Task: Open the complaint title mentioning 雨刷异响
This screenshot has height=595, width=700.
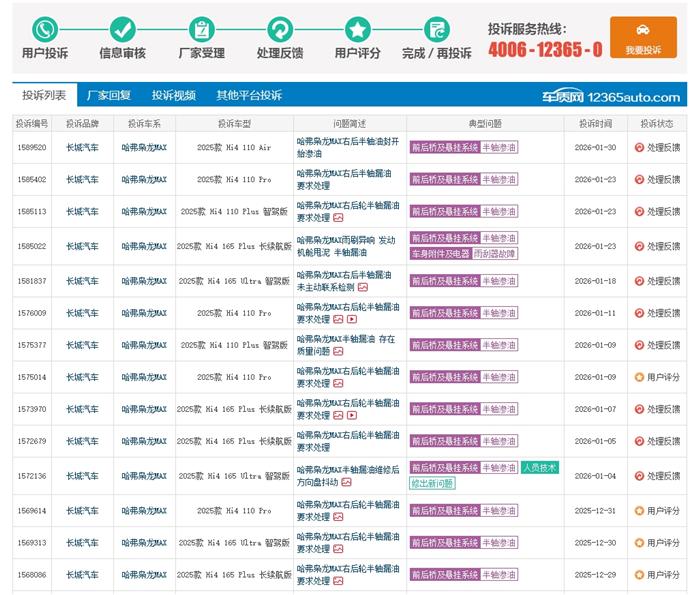Action: pyautogui.click(x=345, y=246)
